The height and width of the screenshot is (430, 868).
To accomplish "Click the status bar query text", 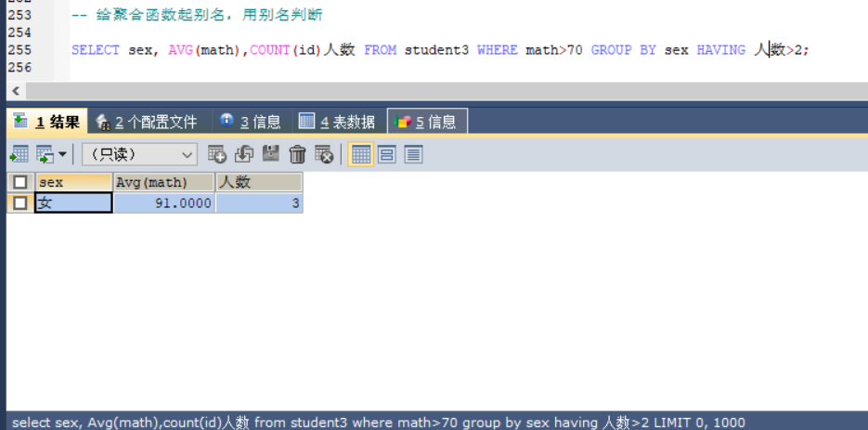I will coord(378,423).
